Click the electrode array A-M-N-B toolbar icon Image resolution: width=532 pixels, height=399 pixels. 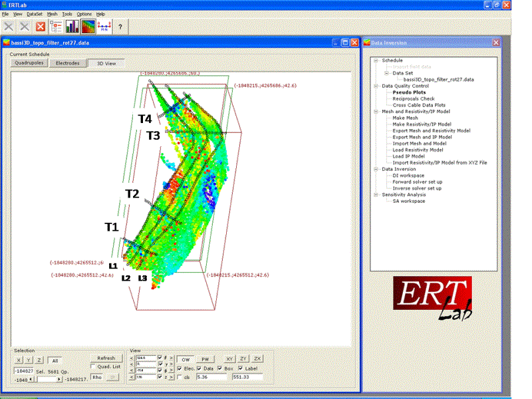click(x=104, y=27)
